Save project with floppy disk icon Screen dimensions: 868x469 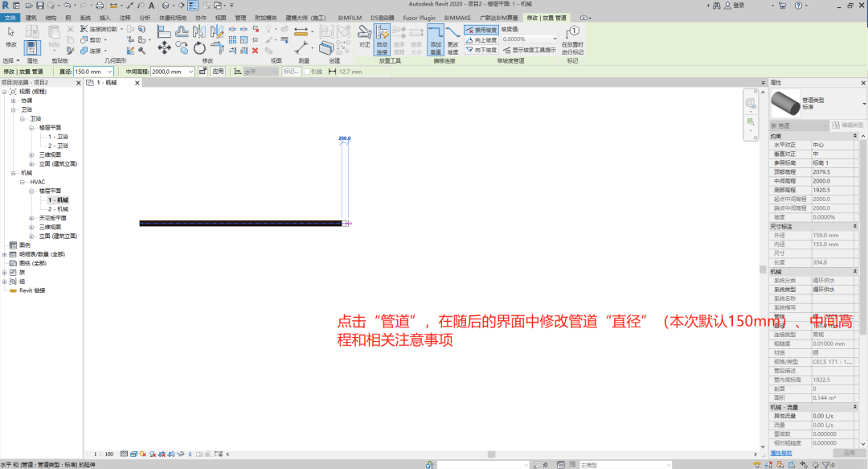tap(40, 5)
